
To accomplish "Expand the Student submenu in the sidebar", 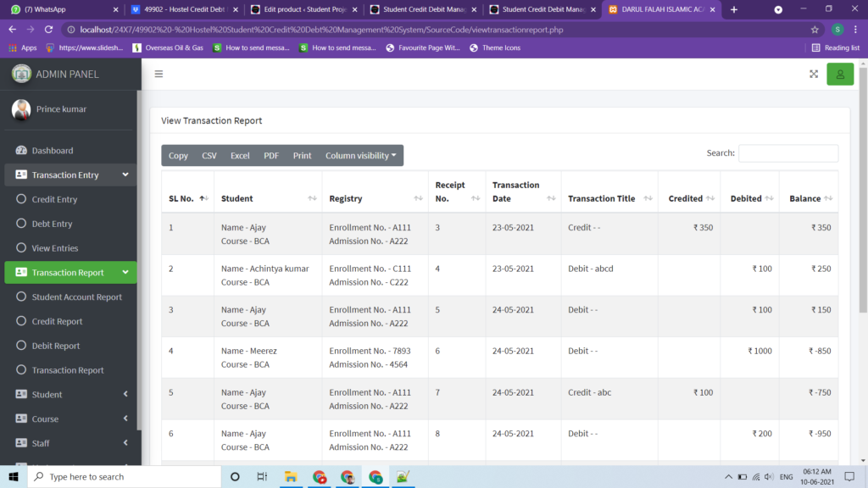I will (126, 394).
